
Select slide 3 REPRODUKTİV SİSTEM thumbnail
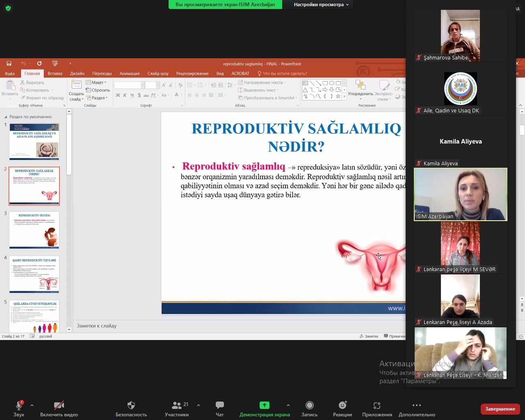(34, 230)
